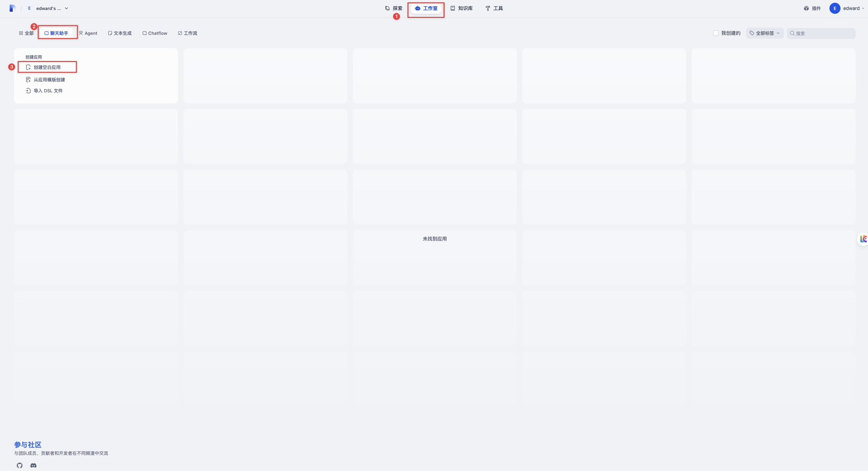Filter by 文本生成 app type

(120, 33)
